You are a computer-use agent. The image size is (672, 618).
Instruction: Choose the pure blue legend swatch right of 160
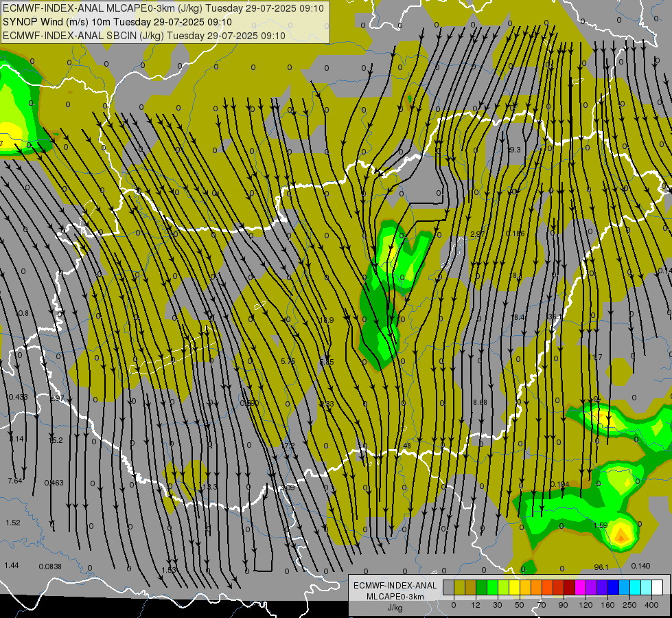(x=614, y=587)
